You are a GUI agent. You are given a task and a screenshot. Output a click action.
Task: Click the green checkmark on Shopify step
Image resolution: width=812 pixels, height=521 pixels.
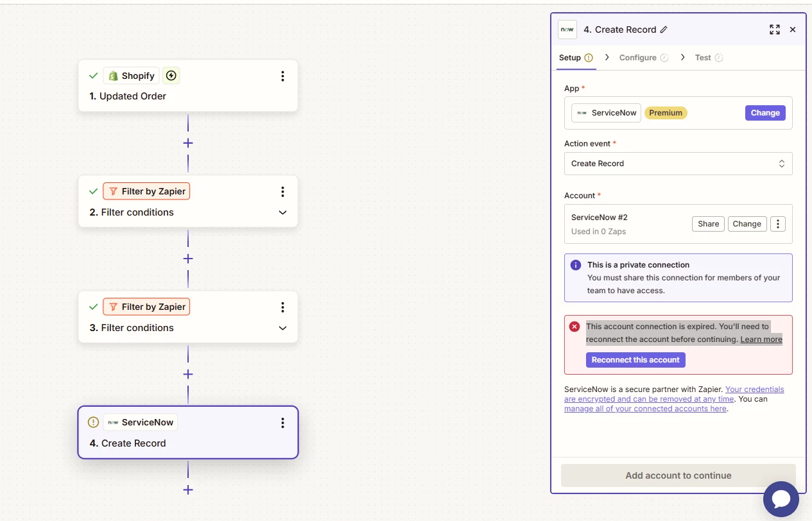coord(93,76)
